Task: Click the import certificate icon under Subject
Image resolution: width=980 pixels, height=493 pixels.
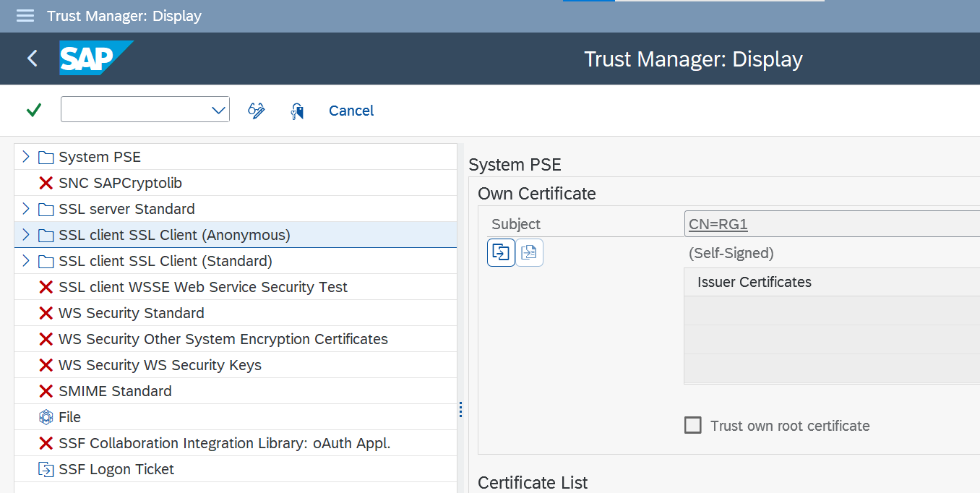Action: (501, 253)
